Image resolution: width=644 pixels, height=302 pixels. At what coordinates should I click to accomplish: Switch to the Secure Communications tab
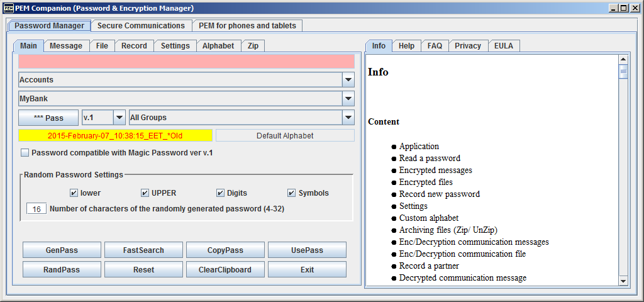click(141, 26)
